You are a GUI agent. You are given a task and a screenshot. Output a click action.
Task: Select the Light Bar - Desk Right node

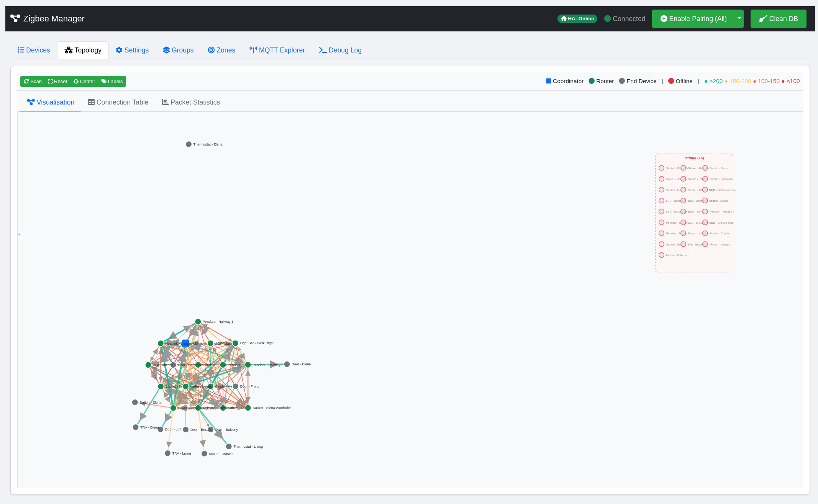[236, 343]
